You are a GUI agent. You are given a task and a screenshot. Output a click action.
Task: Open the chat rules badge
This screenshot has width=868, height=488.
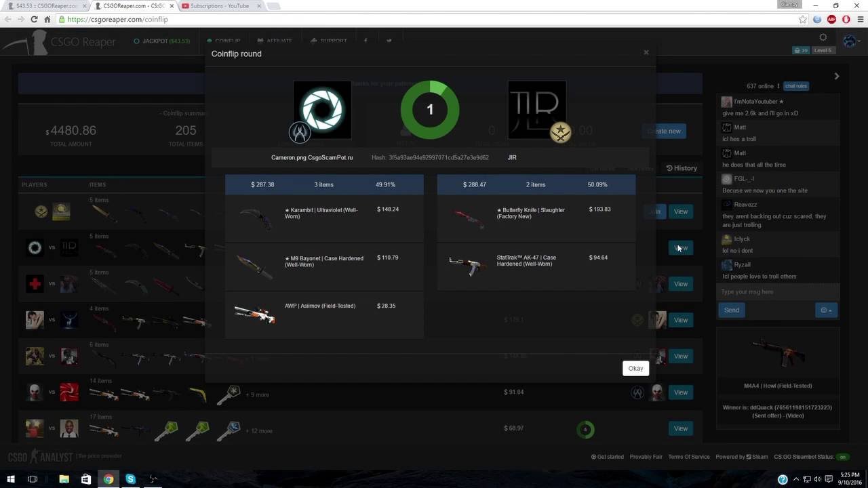(x=796, y=86)
